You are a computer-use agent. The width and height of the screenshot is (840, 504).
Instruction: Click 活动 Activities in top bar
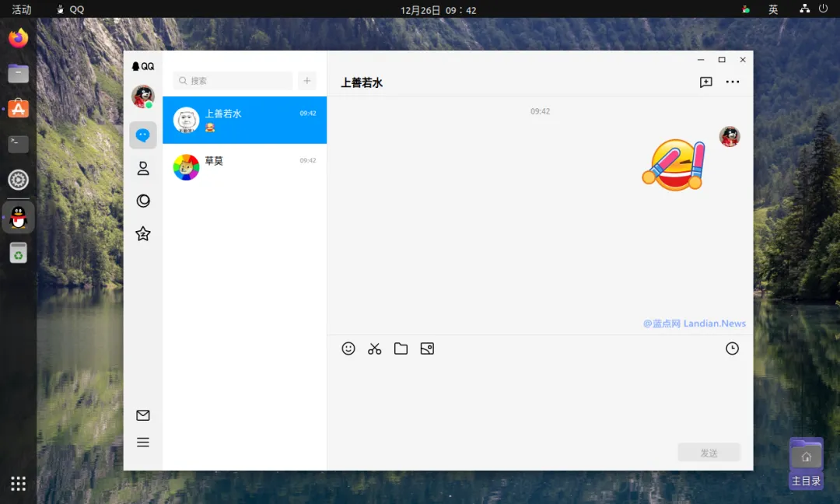click(x=22, y=9)
